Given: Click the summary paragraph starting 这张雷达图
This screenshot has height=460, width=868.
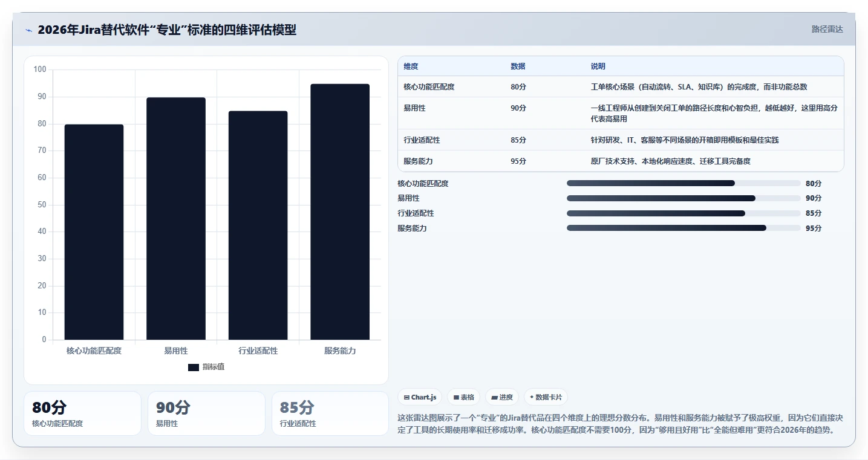Looking at the screenshot, I should (x=620, y=424).
